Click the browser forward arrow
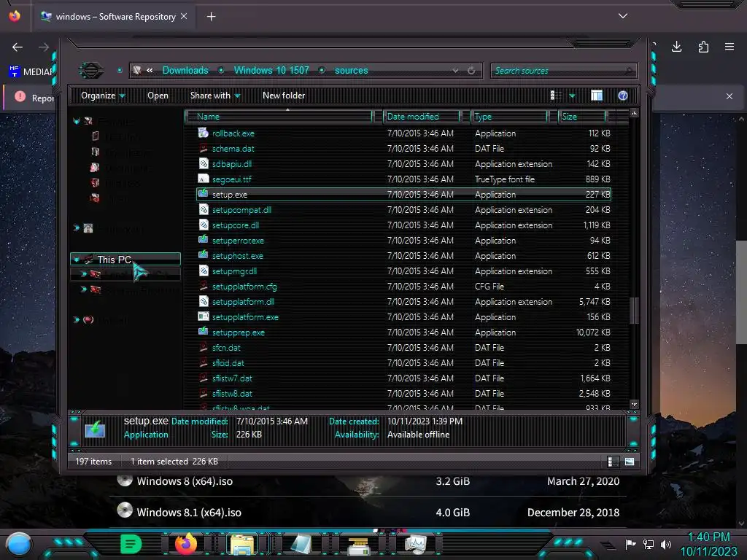The image size is (747, 560). click(x=43, y=47)
